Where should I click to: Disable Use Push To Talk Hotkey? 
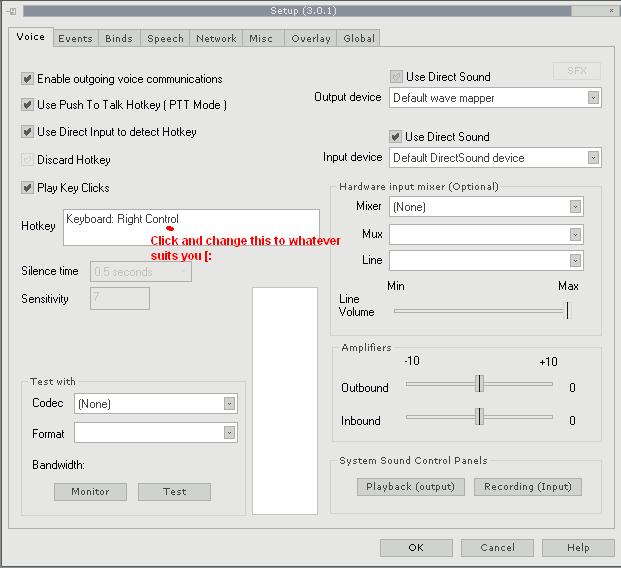click(x=28, y=105)
